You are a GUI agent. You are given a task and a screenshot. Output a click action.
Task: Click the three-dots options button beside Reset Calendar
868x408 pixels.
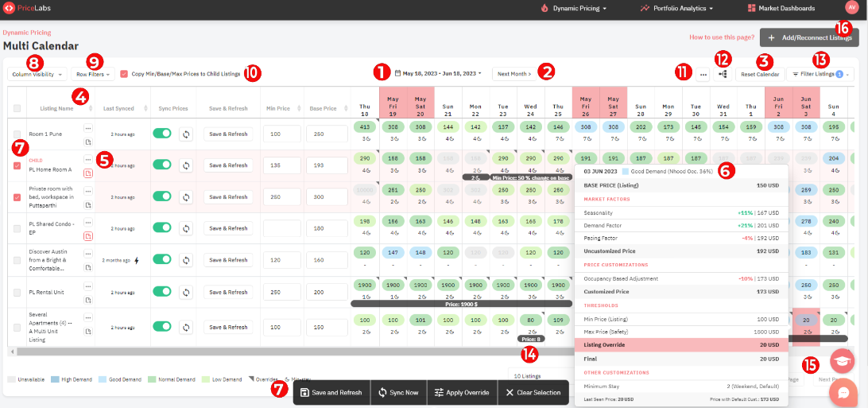(x=703, y=74)
